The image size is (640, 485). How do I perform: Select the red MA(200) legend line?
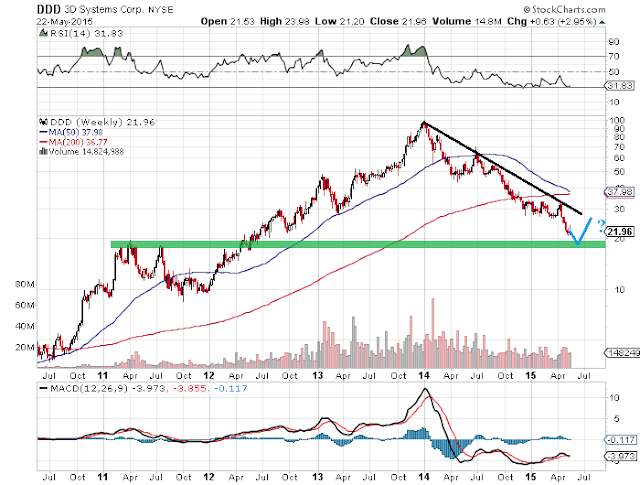(x=44, y=142)
